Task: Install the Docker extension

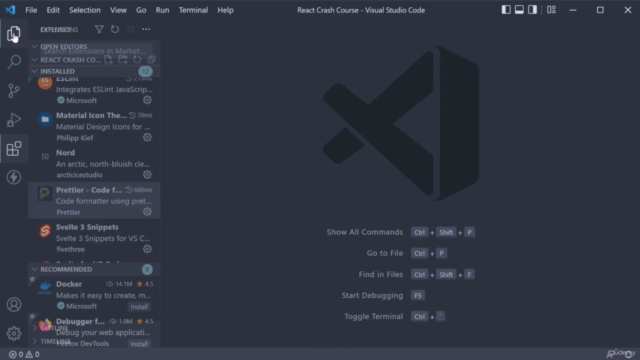Action: [x=139, y=307]
